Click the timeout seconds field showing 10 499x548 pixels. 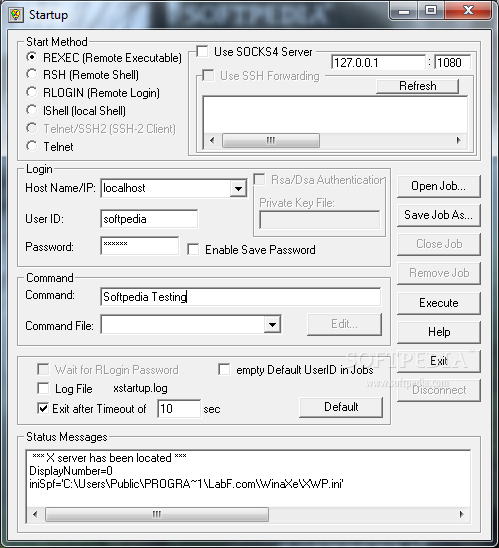179,409
